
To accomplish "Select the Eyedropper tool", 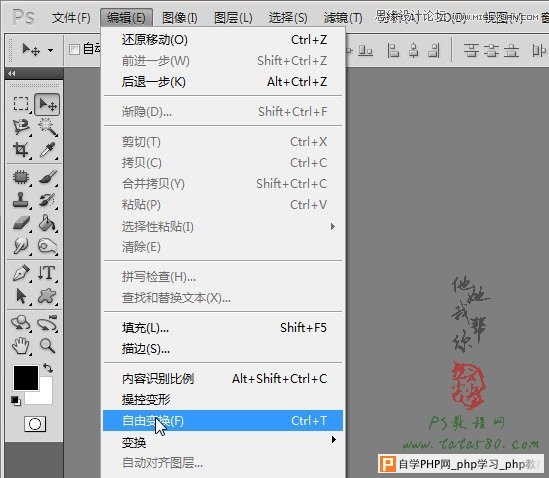I will tap(48, 150).
